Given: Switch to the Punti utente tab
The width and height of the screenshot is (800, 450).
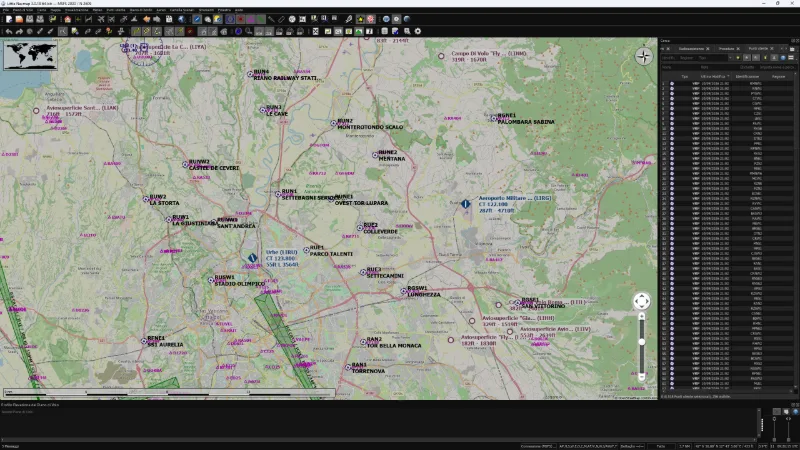Looking at the screenshot, I should [758, 48].
